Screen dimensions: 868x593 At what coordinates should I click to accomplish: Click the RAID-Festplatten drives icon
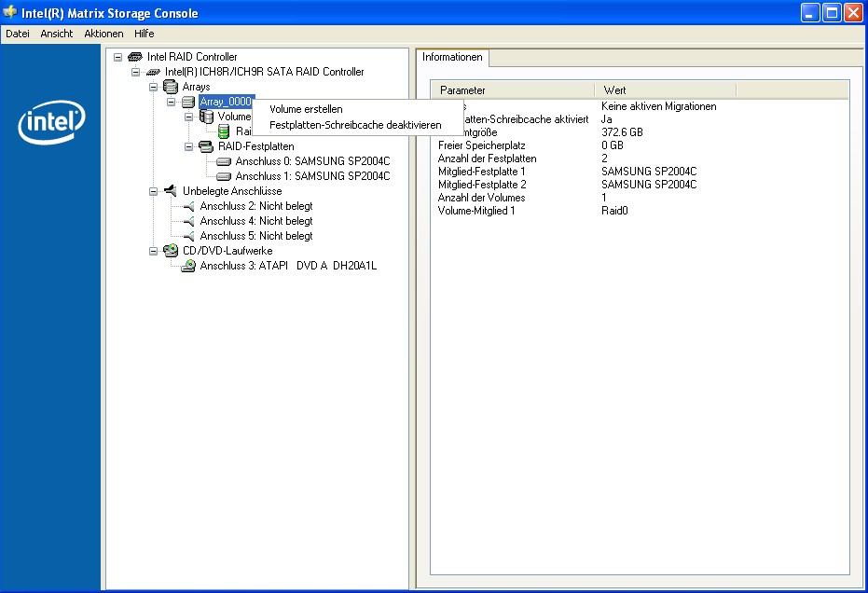click(x=206, y=146)
